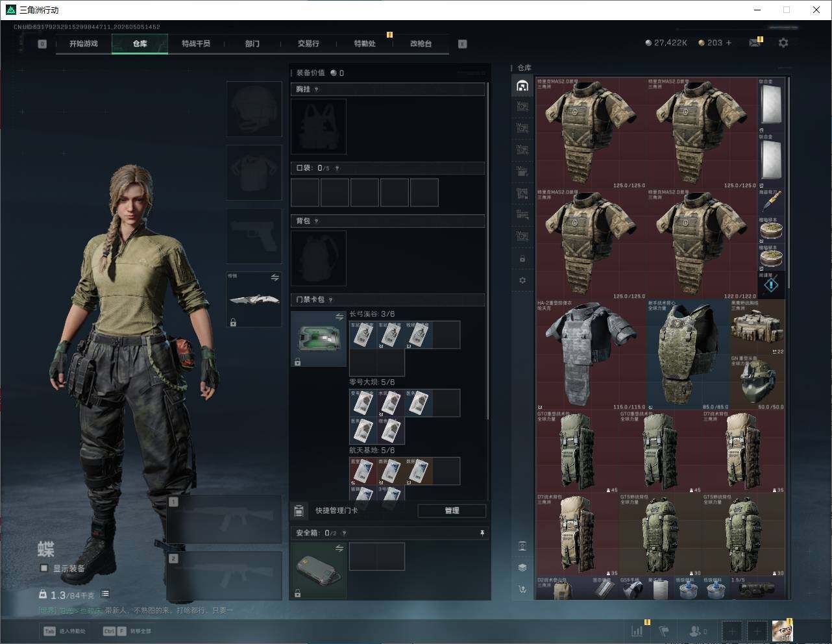Click the flag icon in bottom bar
This screenshot has height=644, width=832.
(664, 630)
